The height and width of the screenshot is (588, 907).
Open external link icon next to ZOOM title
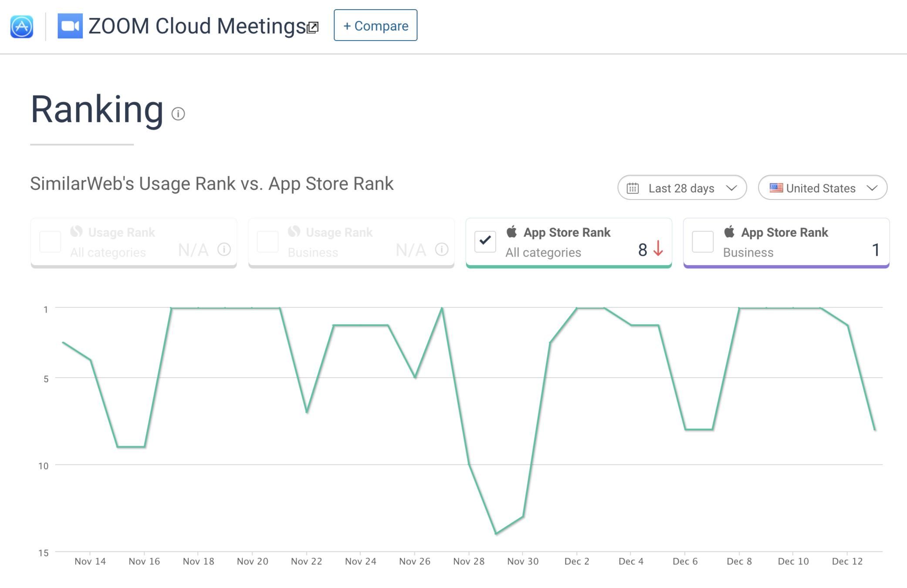pyautogui.click(x=313, y=28)
